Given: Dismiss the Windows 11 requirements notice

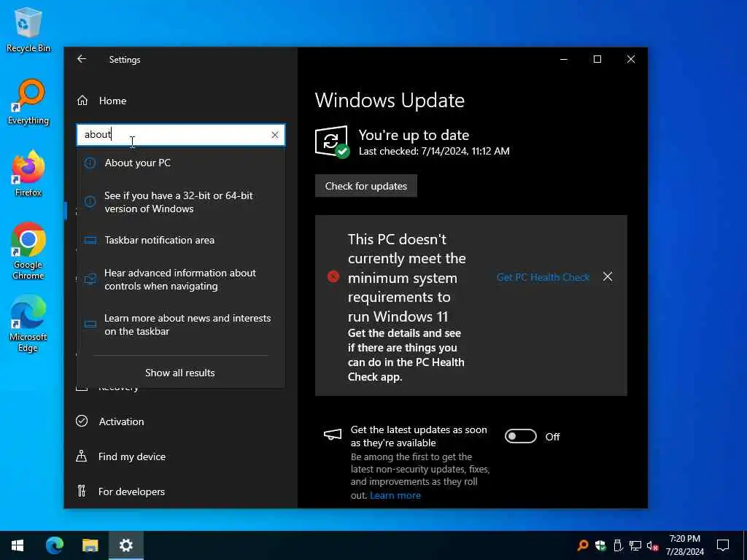Looking at the screenshot, I should [608, 276].
